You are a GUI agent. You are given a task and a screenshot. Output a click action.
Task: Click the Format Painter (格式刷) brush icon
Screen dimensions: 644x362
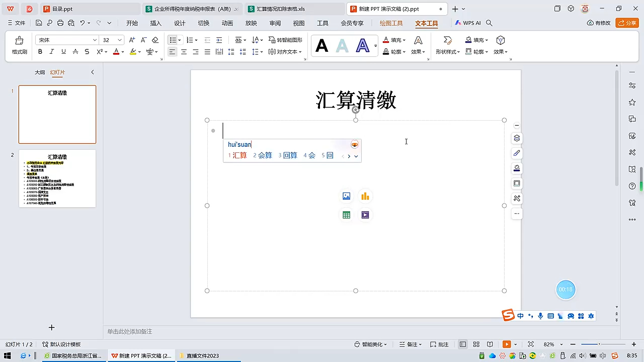[19, 40]
